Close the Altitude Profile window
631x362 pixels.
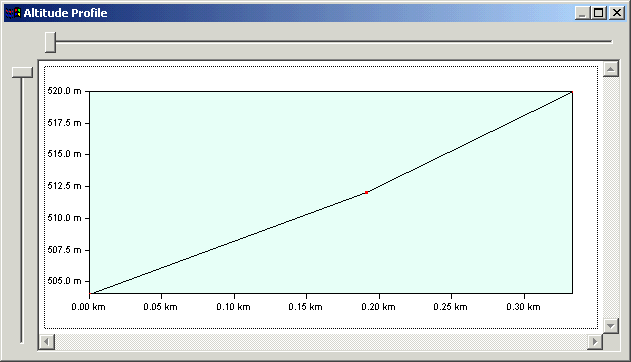tap(617, 13)
